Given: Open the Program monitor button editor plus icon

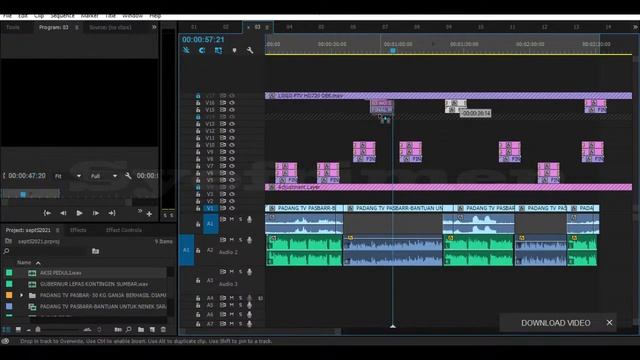Looking at the screenshot, I should coord(149,214).
